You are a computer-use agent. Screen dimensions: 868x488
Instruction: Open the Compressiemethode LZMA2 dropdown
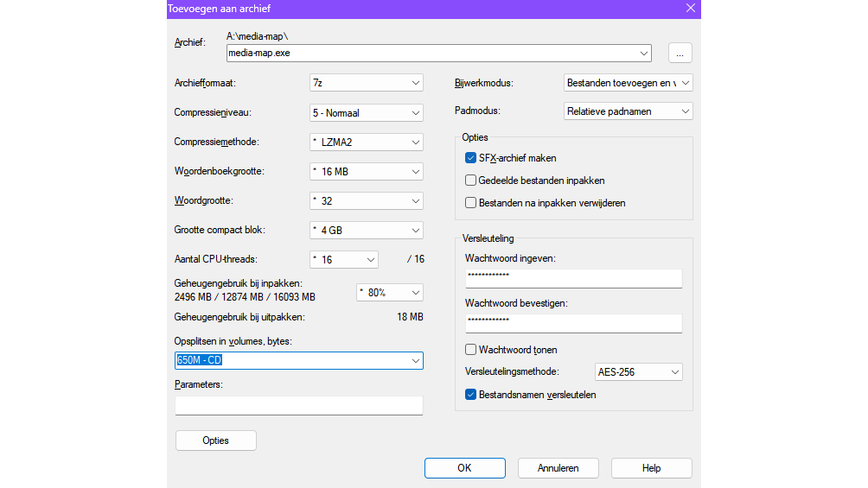(x=366, y=142)
